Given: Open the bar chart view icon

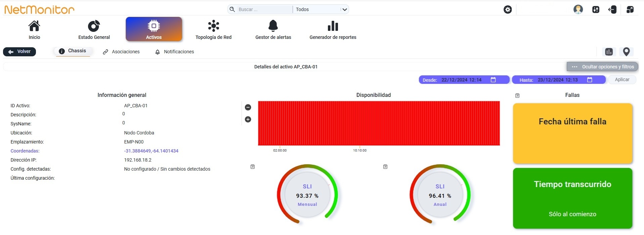Looking at the screenshot, I should (609, 52).
